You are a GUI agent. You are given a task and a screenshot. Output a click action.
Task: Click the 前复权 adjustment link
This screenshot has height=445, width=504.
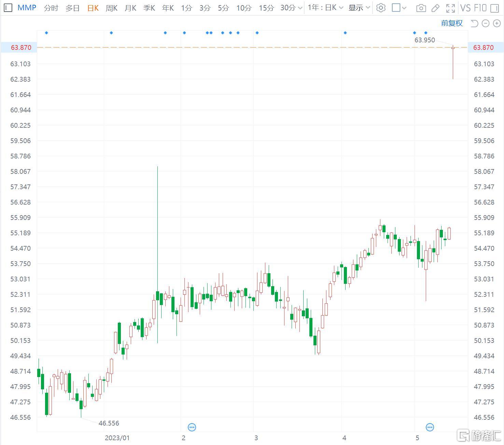452,23
